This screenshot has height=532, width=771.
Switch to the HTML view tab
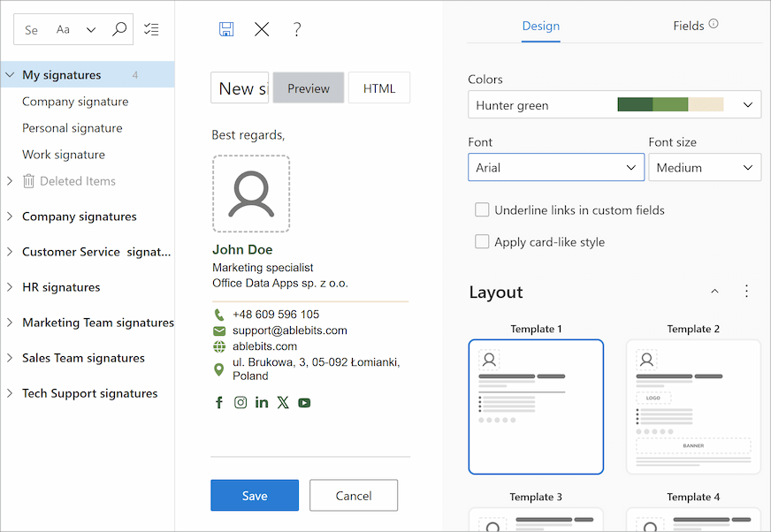pyautogui.click(x=378, y=87)
